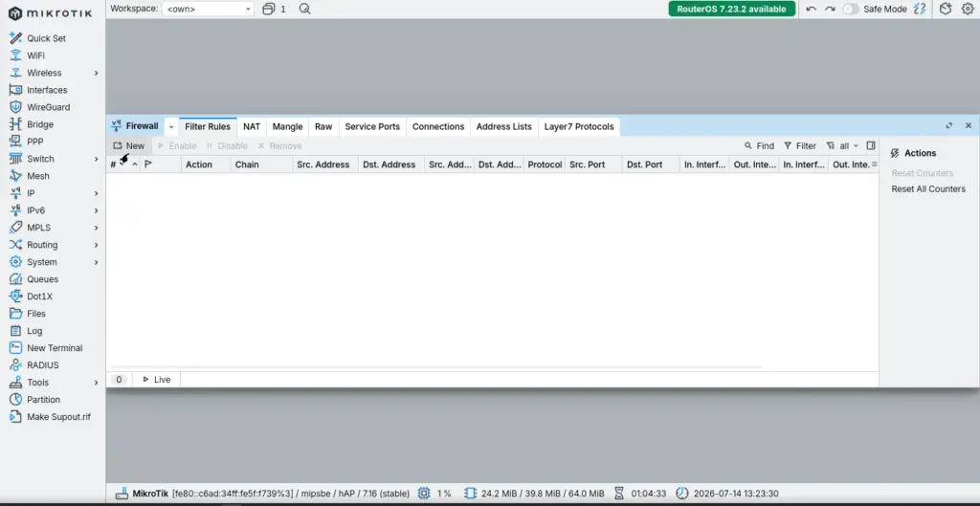Toggle the side panel layout icon
980x506 pixels.
[x=871, y=145]
